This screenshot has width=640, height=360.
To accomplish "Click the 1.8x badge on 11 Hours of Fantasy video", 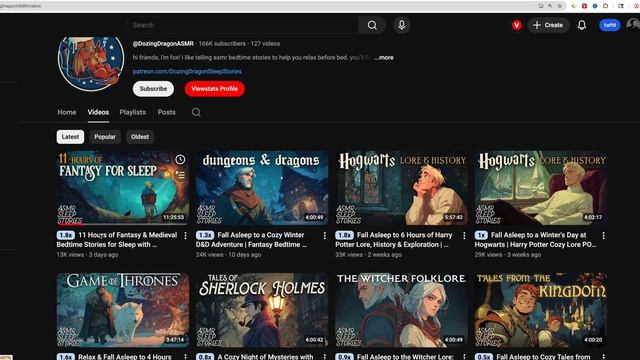I will click(x=66, y=235).
